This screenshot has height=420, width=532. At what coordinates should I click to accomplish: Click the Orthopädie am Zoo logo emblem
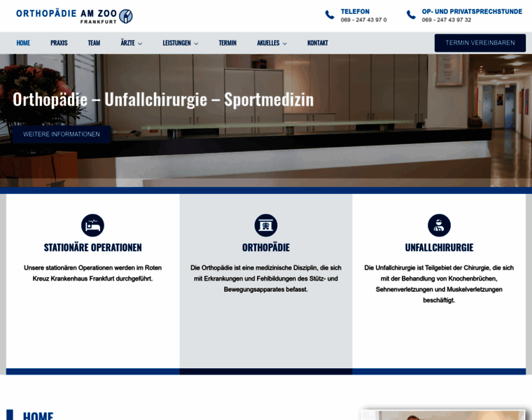(126, 16)
